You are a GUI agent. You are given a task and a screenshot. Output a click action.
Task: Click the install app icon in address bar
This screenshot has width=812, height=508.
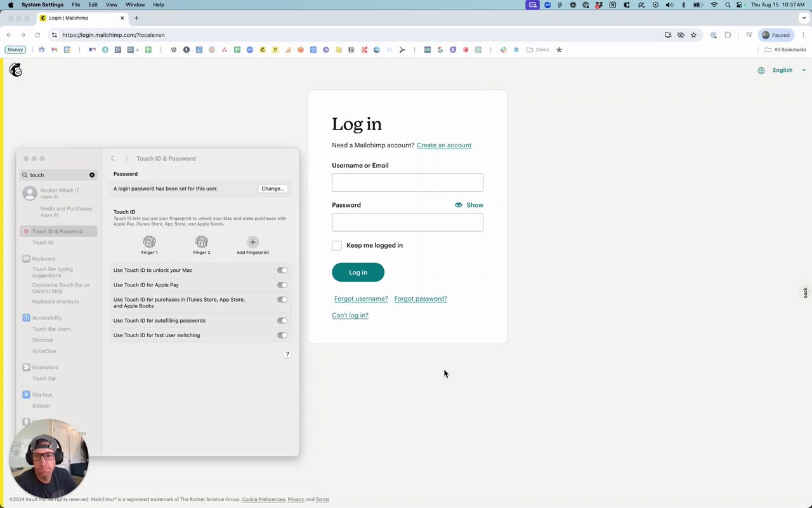click(x=668, y=35)
